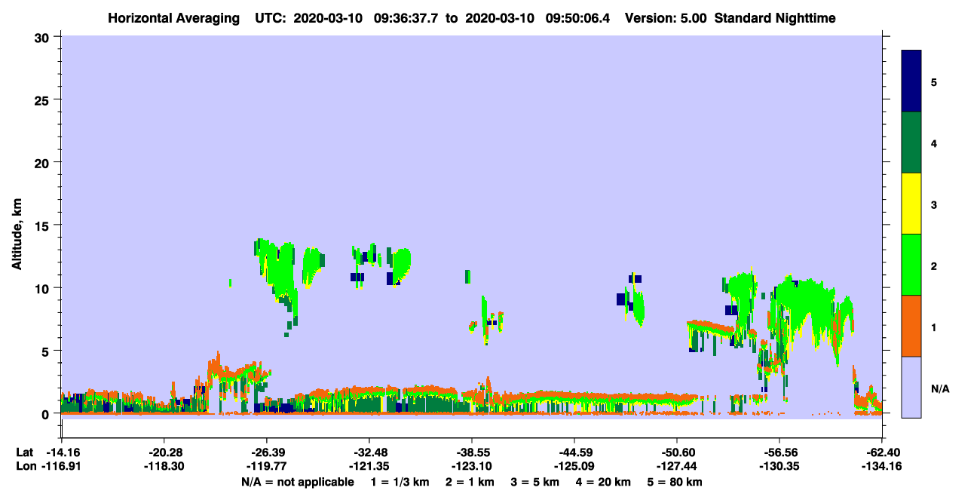The image size is (980, 503).
Task: Click the longitude value "-121.35"
Action: (x=369, y=467)
